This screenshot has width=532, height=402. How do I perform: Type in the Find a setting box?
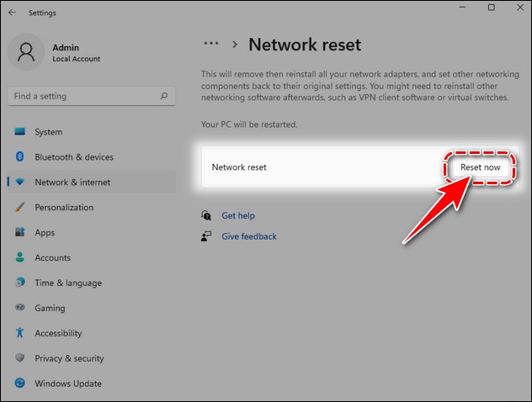point(84,97)
